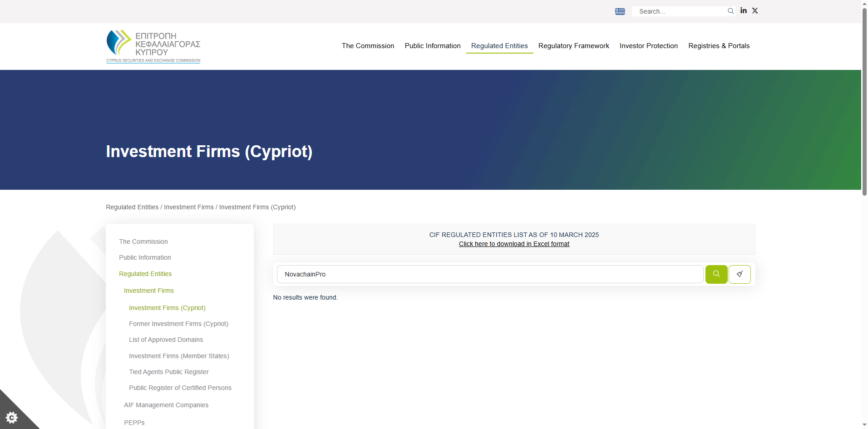
Task: Click the clear search eraser button
Action: pyautogui.click(x=740, y=274)
